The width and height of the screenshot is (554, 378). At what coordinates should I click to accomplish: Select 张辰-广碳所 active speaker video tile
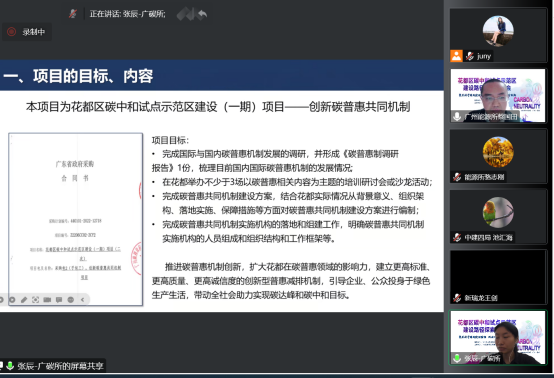pyautogui.click(x=497, y=338)
